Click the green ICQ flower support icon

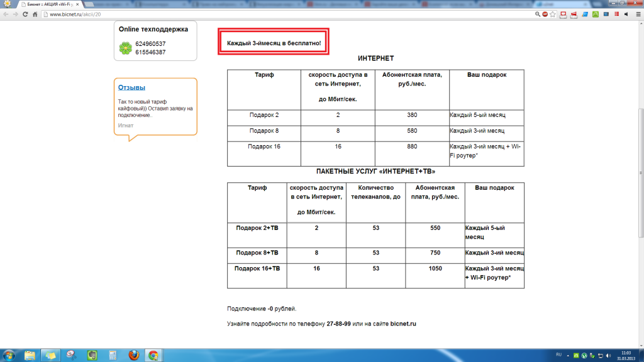tap(125, 48)
